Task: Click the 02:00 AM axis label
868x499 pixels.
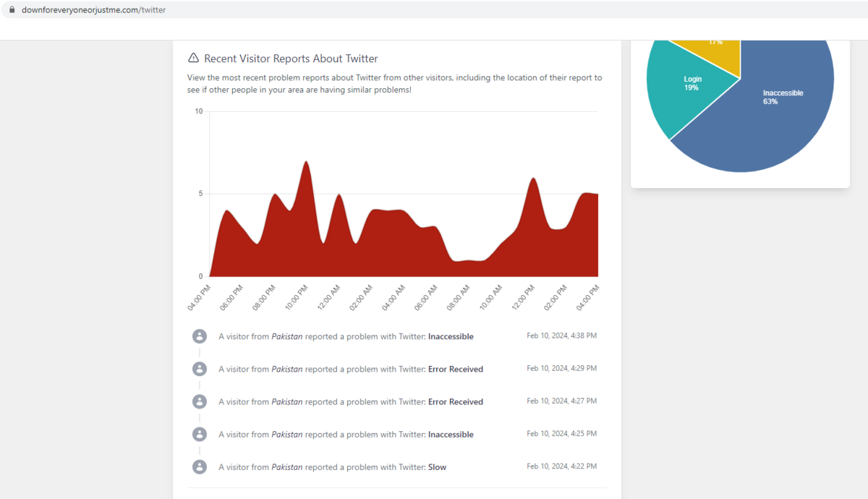Action: [361, 298]
